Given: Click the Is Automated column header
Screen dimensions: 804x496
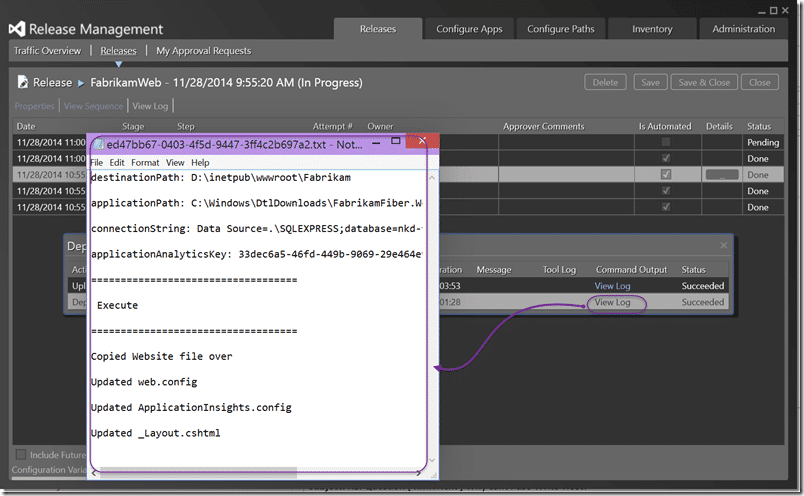Looking at the screenshot, I should (x=665, y=126).
